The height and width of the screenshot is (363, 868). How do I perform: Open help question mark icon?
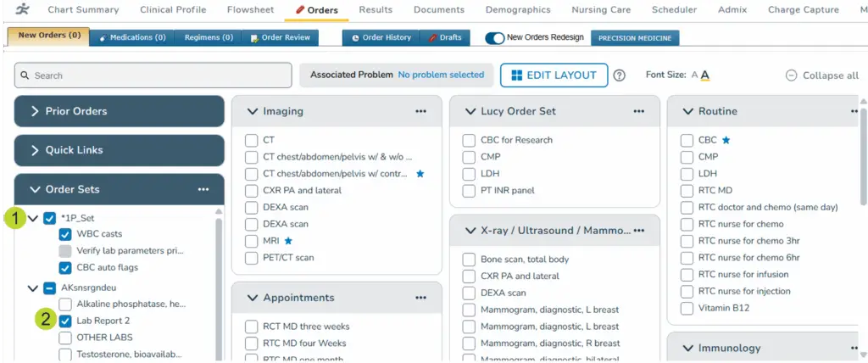(x=620, y=75)
